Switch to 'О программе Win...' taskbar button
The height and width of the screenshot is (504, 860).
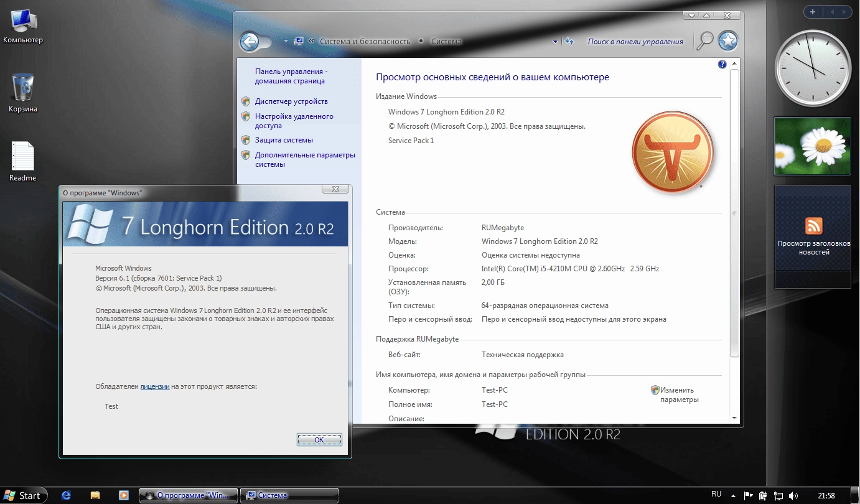point(189,495)
